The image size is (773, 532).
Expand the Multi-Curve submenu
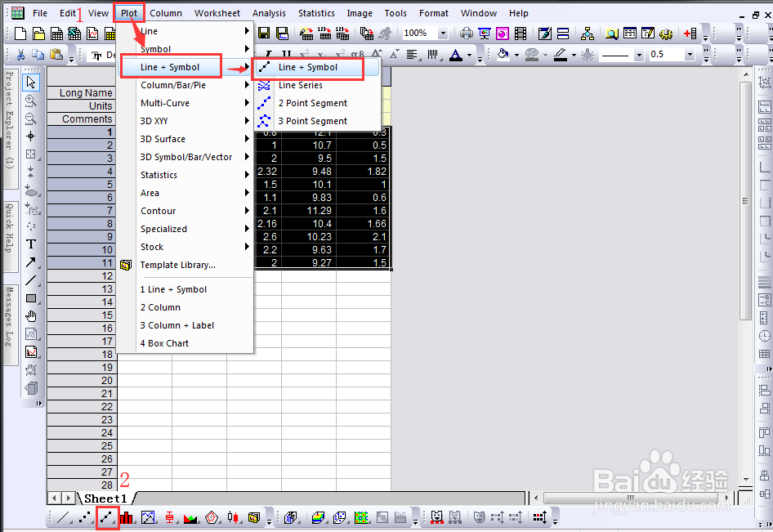[185, 103]
